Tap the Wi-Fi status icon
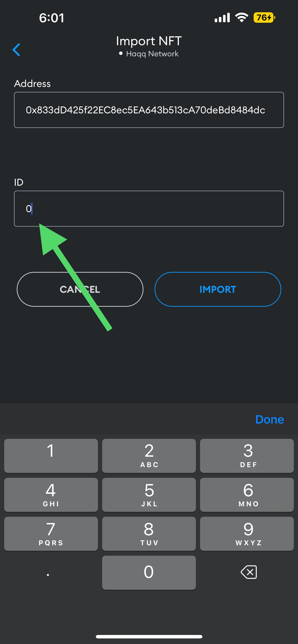The width and height of the screenshot is (298, 644). (x=241, y=17)
